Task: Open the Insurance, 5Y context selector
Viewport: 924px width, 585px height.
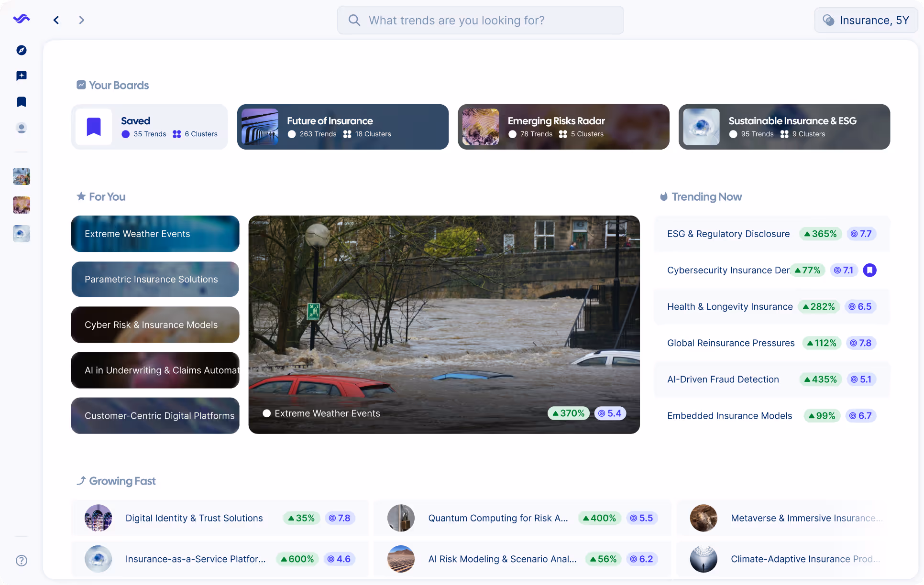Action: (866, 20)
